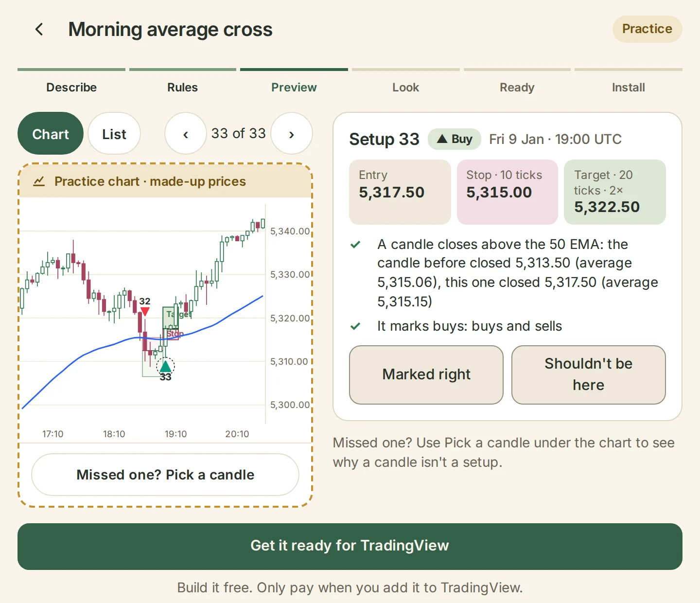Switch to the Ready step
Viewport: 700px width, 603px height.
pos(517,88)
